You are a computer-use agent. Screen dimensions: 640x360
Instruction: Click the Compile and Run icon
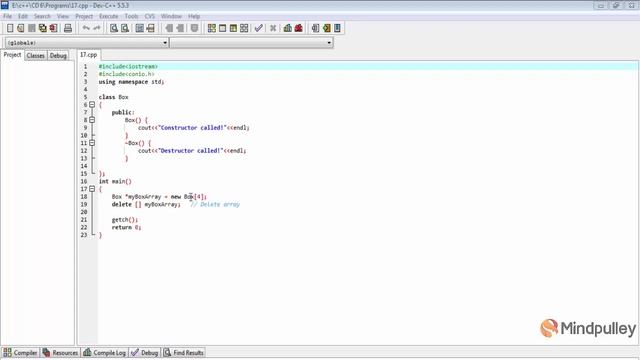[233, 28]
